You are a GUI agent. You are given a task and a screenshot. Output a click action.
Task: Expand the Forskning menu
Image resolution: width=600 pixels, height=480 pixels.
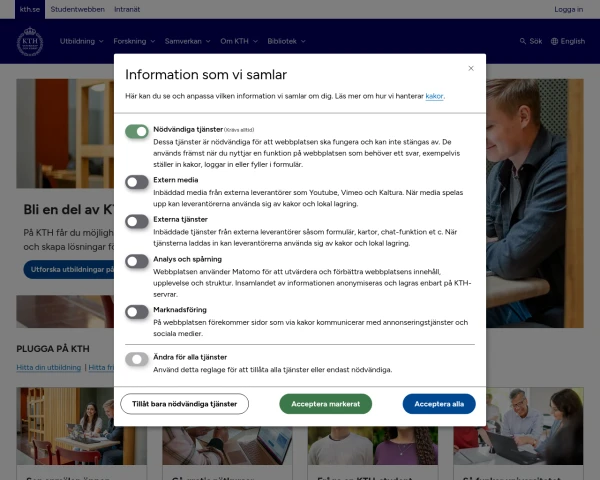[134, 41]
